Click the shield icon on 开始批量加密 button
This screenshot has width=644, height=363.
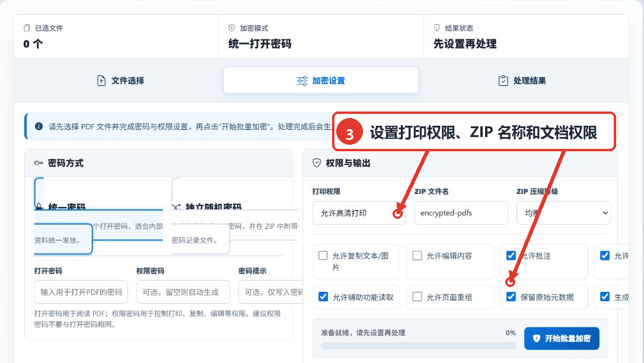coord(537,338)
